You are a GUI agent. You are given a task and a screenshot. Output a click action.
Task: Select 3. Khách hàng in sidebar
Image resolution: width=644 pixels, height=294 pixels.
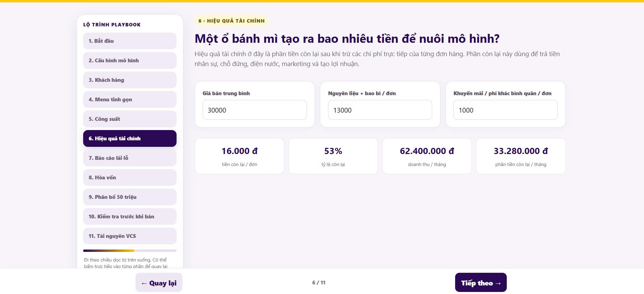130,80
